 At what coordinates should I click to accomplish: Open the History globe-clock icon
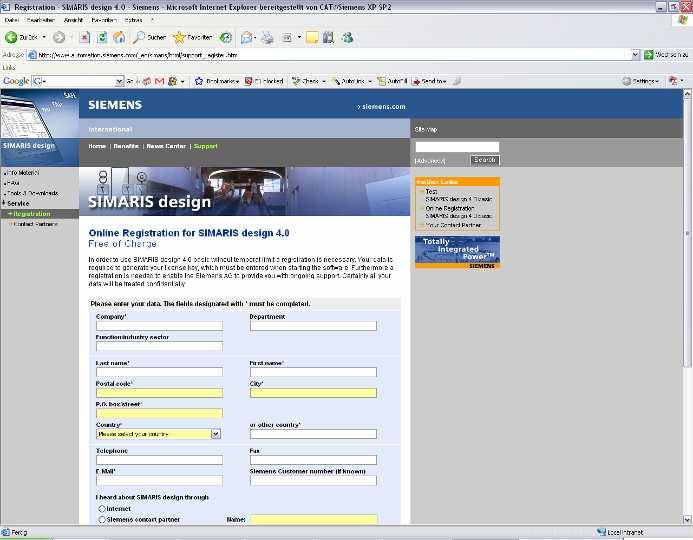click(226, 38)
